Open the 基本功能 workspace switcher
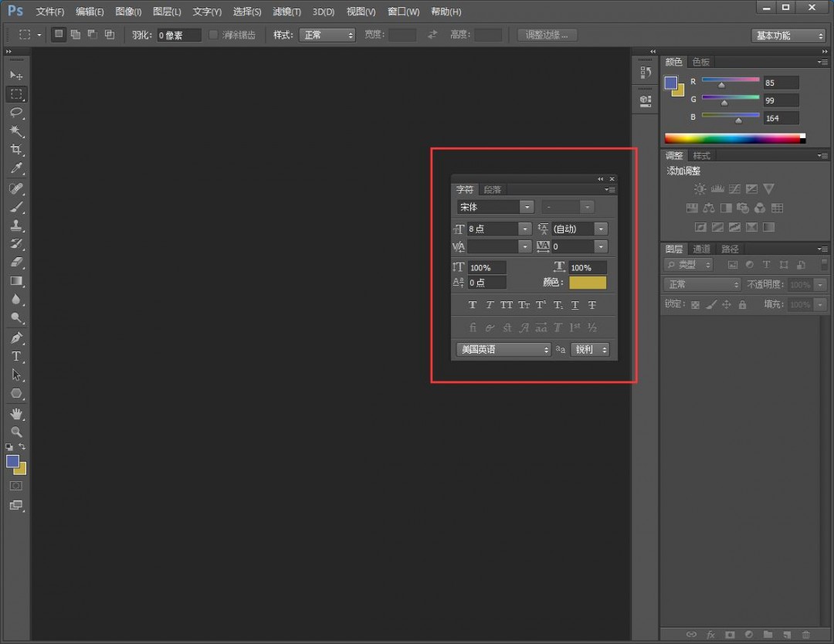Viewport: 834px width, 644px height. tap(788, 36)
